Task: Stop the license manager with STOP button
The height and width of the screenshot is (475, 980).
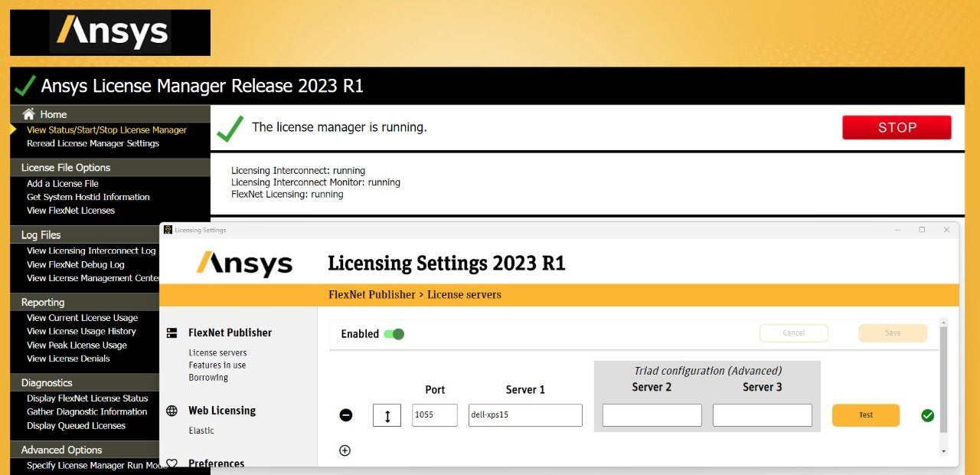Action: point(897,127)
